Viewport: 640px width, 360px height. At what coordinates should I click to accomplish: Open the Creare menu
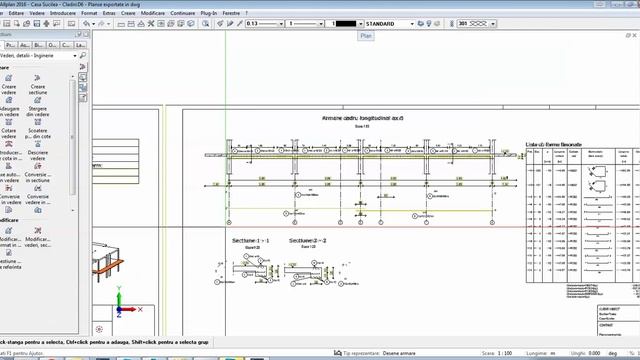click(128, 13)
